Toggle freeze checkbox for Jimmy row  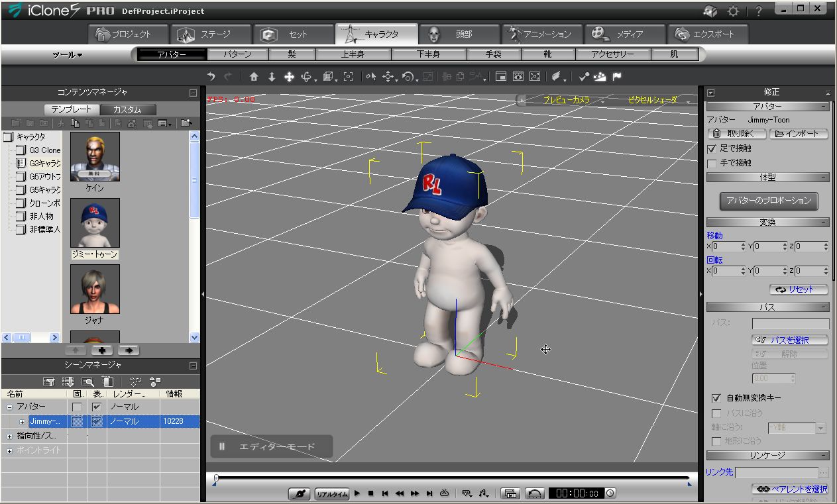(x=77, y=421)
